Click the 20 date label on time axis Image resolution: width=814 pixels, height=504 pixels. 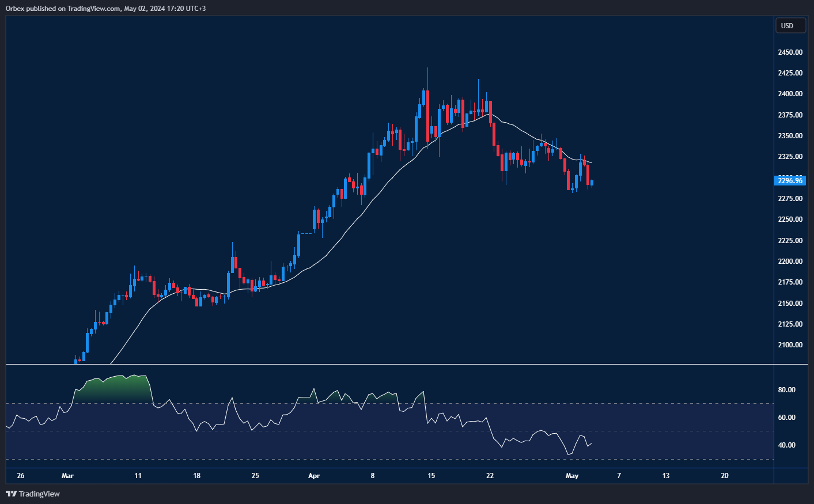point(725,476)
